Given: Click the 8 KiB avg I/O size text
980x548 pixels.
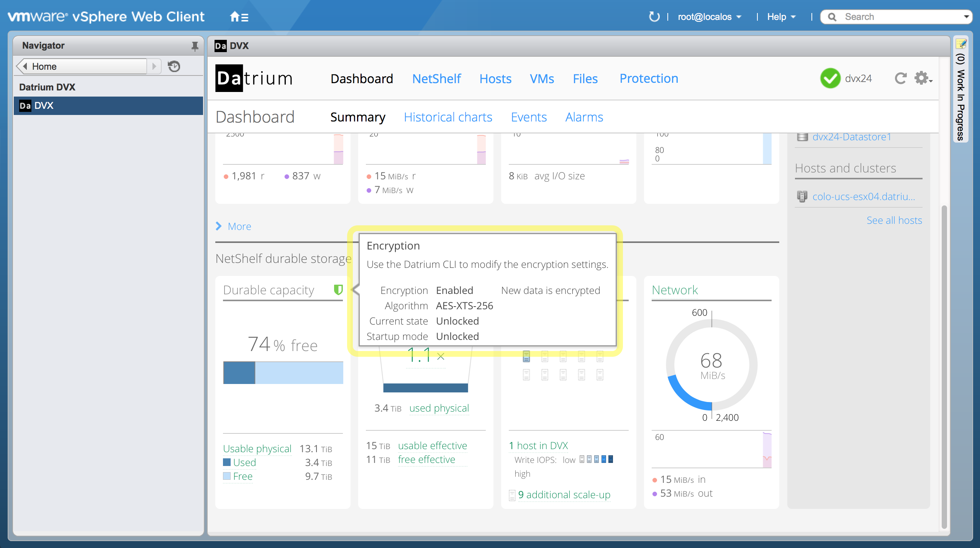Looking at the screenshot, I should 547,176.
